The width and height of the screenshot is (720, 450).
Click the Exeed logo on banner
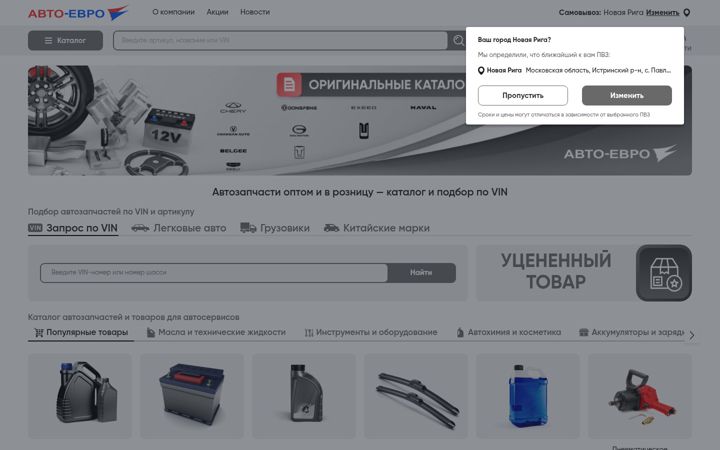(363, 107)
